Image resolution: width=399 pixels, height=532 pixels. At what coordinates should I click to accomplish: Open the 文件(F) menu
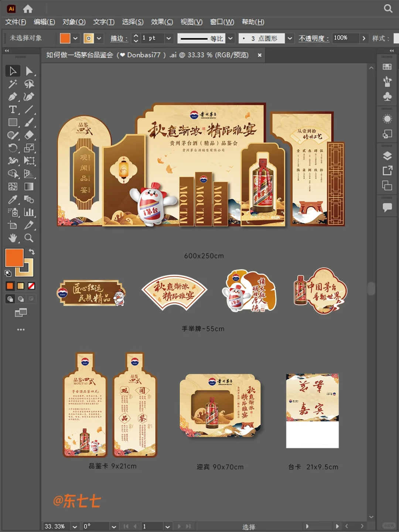click(16, 22)
